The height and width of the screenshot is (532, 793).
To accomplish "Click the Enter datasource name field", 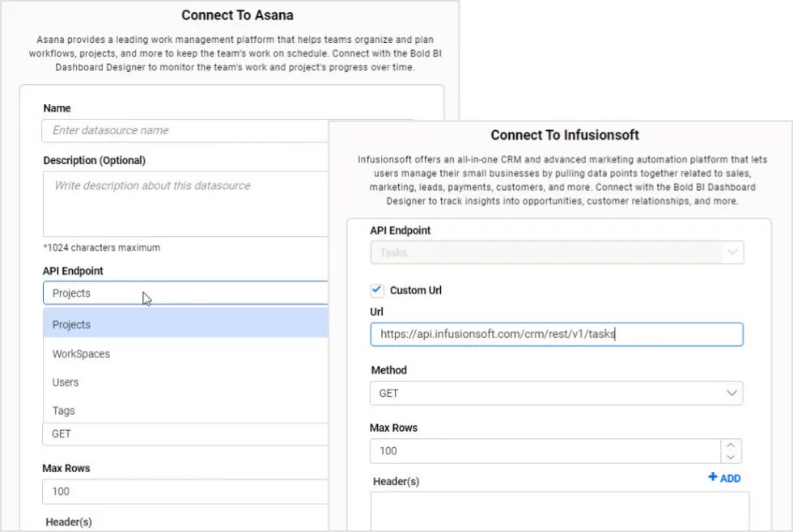I will 186,130.
